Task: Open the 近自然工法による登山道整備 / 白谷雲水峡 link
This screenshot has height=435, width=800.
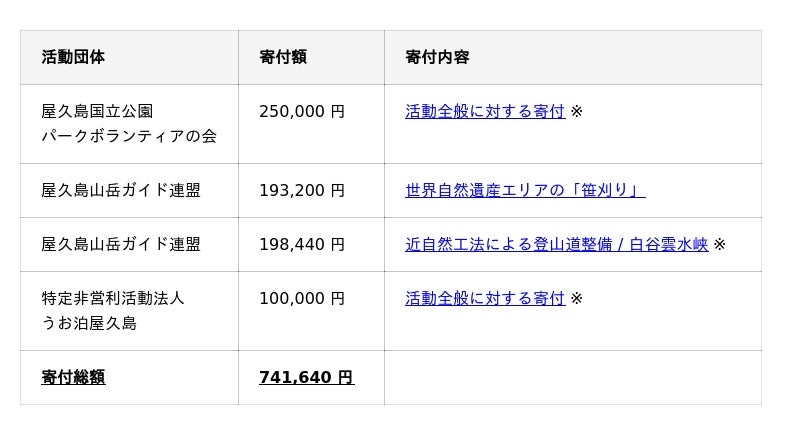Action: click(x=556, y=244)
